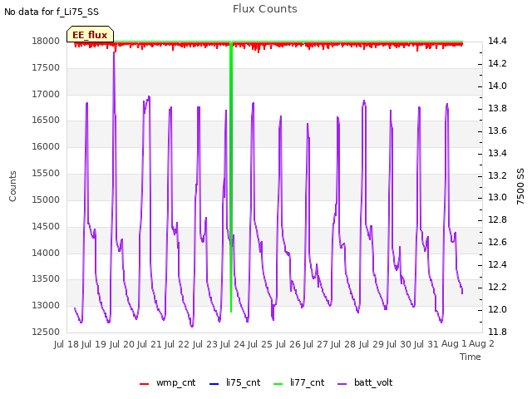
Task: Click the 14.0 right-axis tick label
Action: coord(497,86)
